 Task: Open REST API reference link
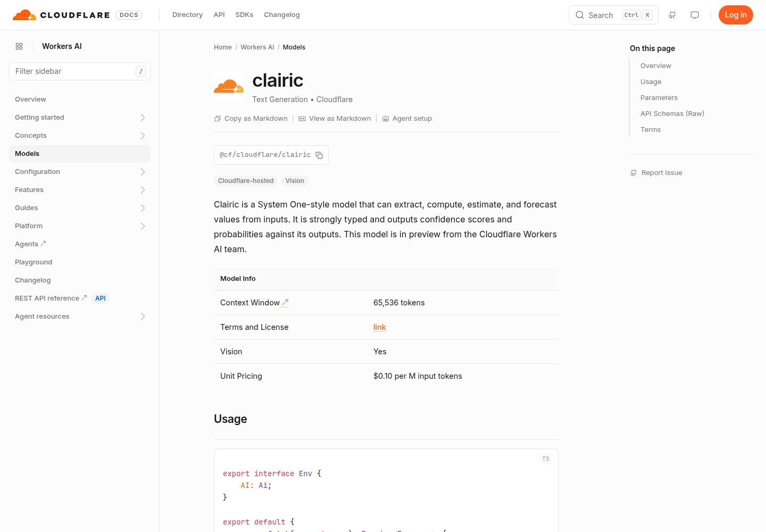click(x=51, y=298)
